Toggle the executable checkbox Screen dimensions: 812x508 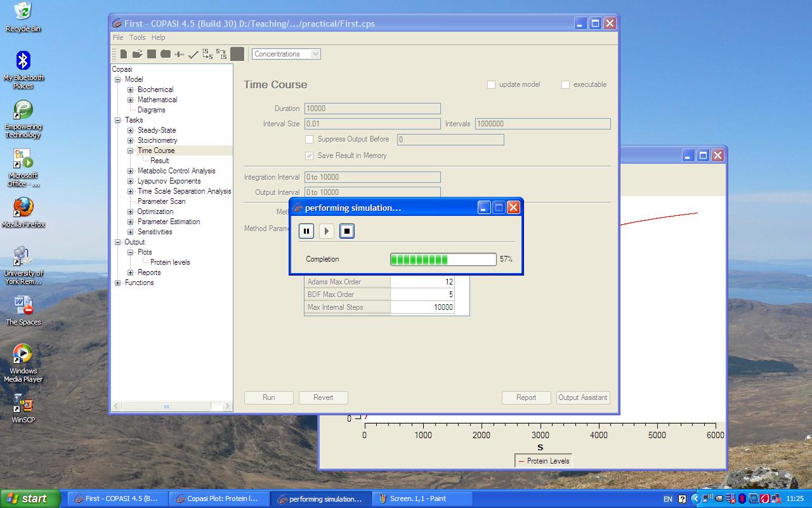pos(565,84)
